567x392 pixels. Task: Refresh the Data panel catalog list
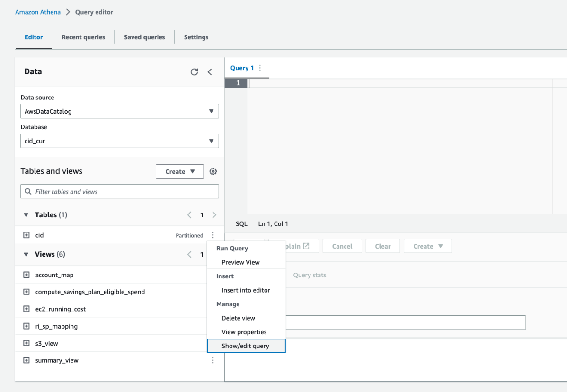[194, 71]
